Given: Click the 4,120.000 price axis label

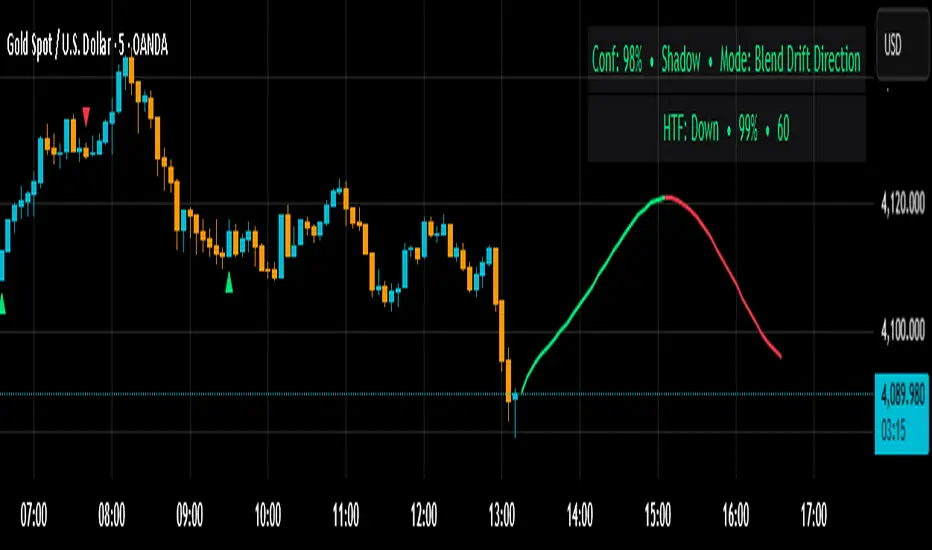Looking at the screenshot, I should coord(902,204).
